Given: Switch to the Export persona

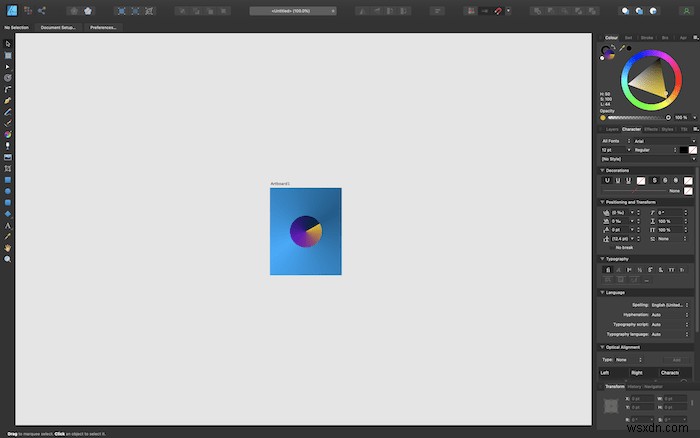Looking at the screenshot, I should [42, 10].
